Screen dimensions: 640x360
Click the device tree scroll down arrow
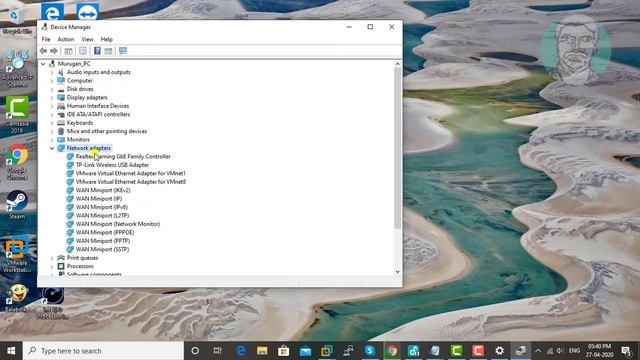click(398, 272)
